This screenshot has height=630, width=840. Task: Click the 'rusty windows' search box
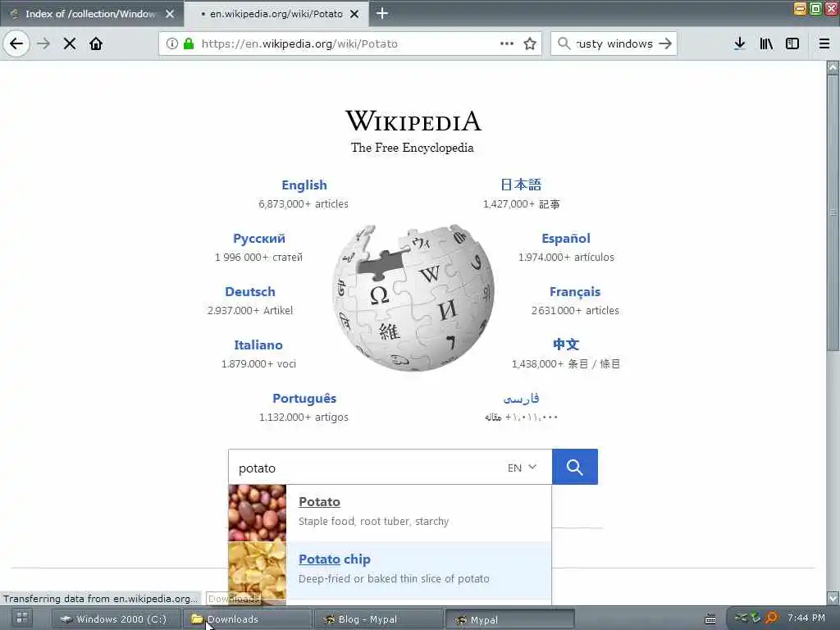614,44
